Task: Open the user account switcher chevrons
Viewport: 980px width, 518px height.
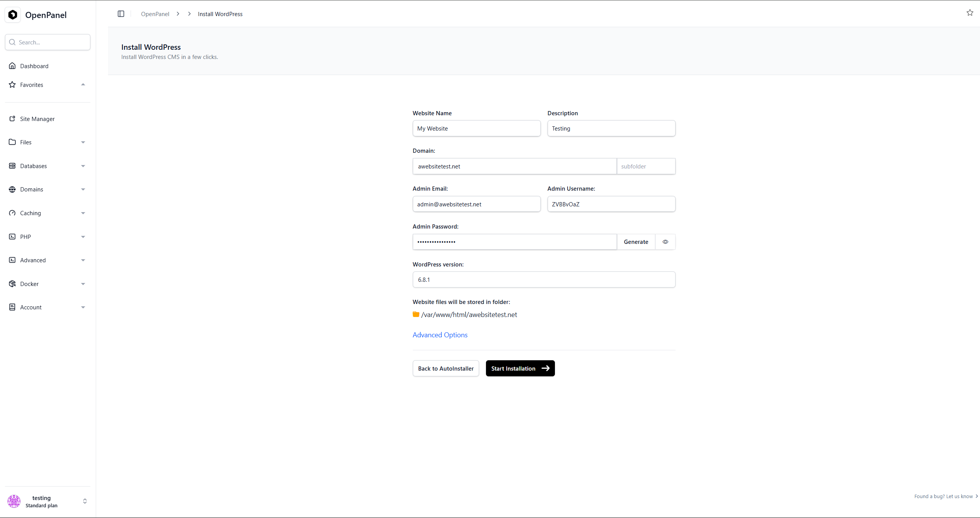Action: point(85,501)
